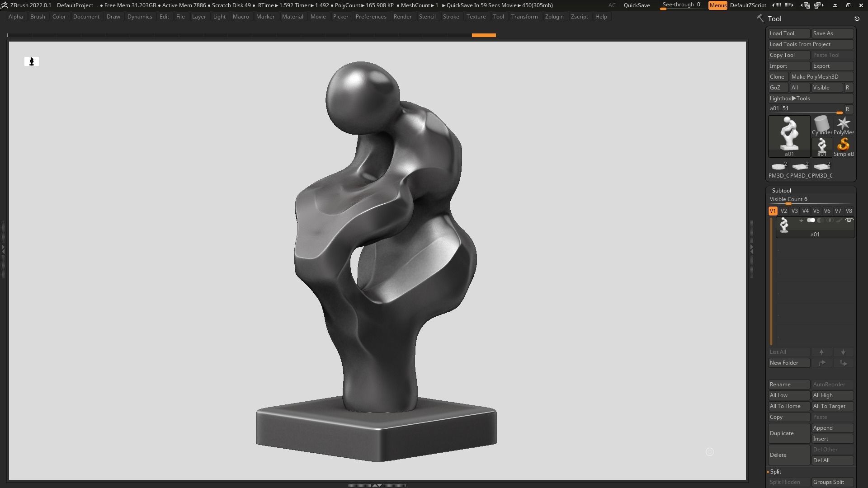Expand the bottom tray arrows
This screenshot has width=868, height=488.
point(377,485)
